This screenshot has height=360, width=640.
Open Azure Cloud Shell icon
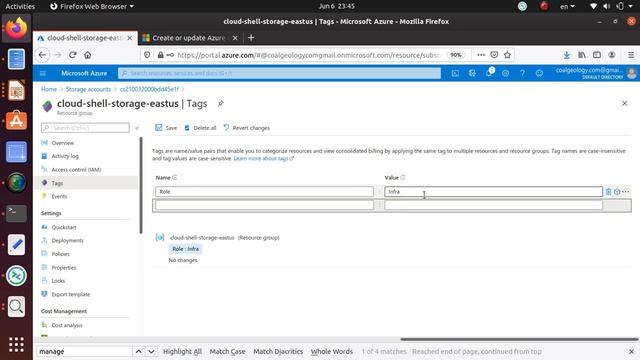(455, 73)
